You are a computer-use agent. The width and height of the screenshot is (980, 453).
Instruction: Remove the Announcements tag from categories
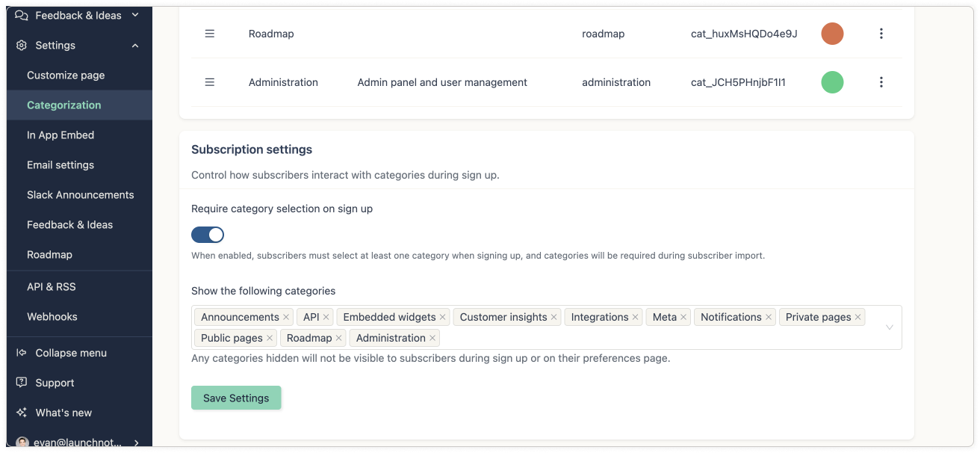coord(286,317)
